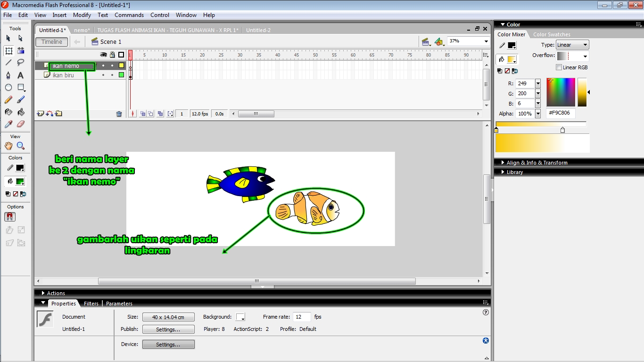Open the Commands menu
The image size is (644, 362).
pos(129,15)
